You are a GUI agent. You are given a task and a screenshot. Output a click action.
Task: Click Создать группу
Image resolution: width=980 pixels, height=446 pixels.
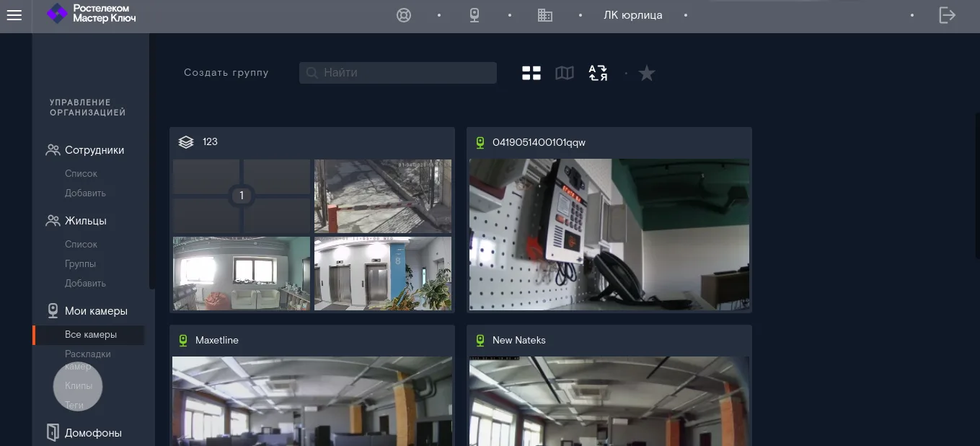coord(226,72)
